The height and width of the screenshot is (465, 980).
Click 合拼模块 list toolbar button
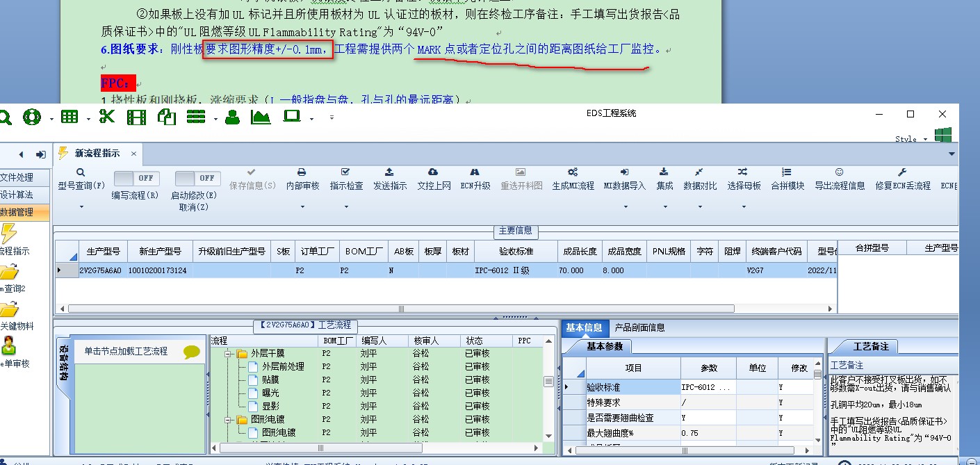coord(787,179)
